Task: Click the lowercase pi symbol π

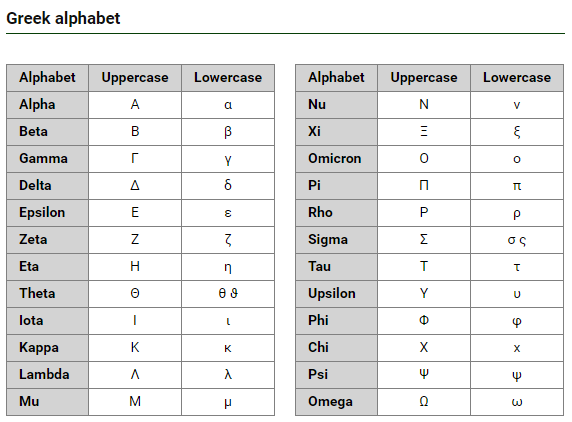Action: click(517, 186)
